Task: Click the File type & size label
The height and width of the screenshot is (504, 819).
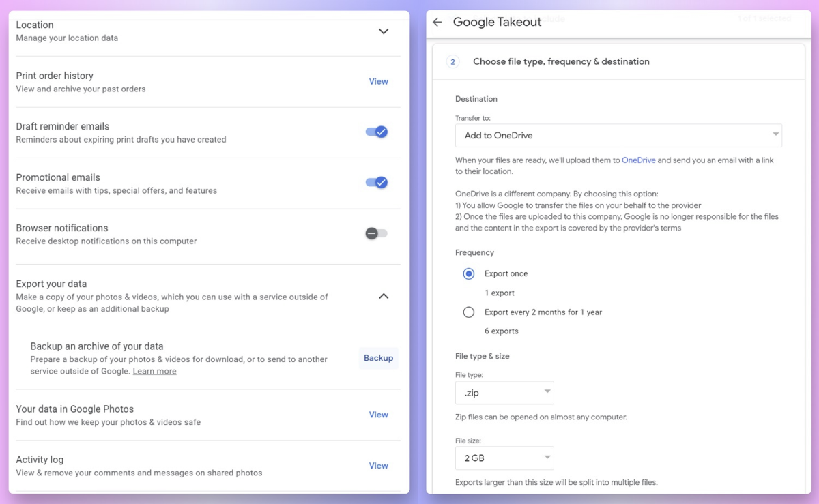Action: coord(483,356)
